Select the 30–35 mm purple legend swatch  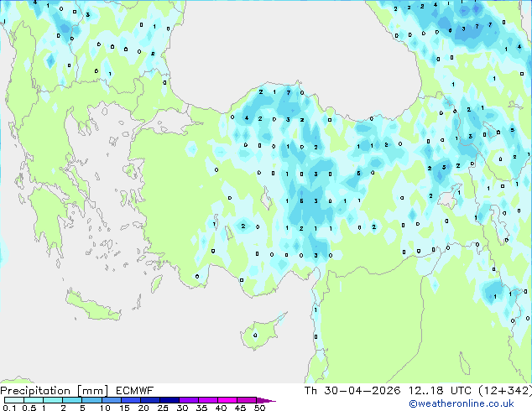(x=189, y=400)
